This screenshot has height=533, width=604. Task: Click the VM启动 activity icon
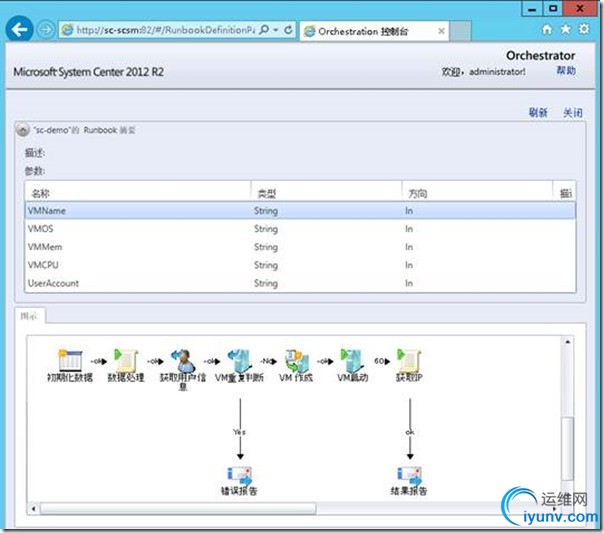352,360
